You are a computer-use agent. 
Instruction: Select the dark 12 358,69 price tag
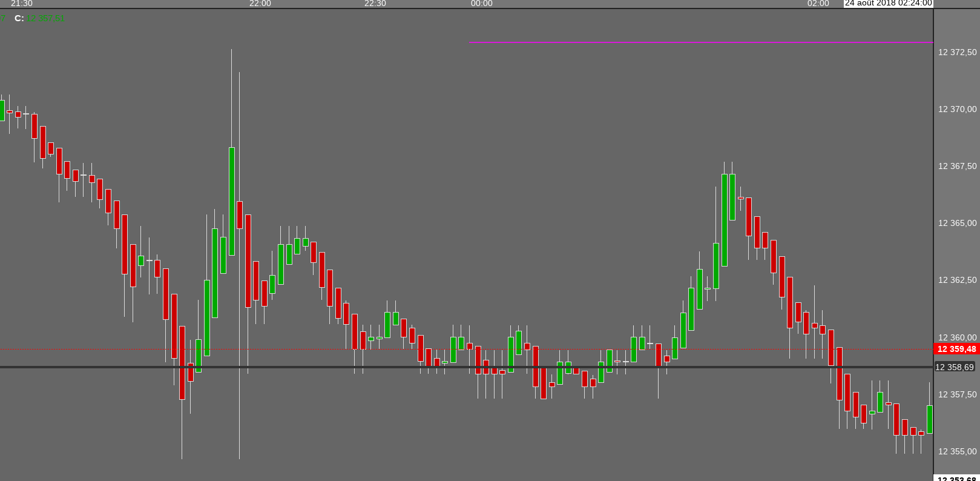955,367
